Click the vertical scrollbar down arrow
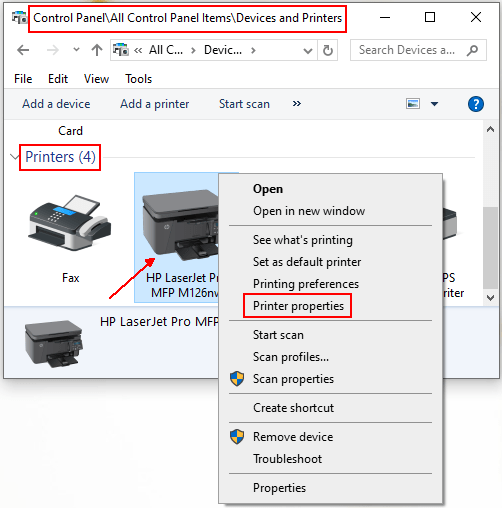This screenshot has height=508, width=502. pos(490,298)
